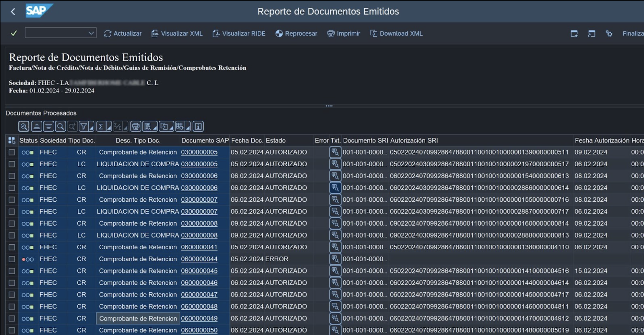The height and width of the screenshot is (335, 644).
Task: Click the green checkmark enter icon
Action: pyautogui.click(x=14, y=33)
